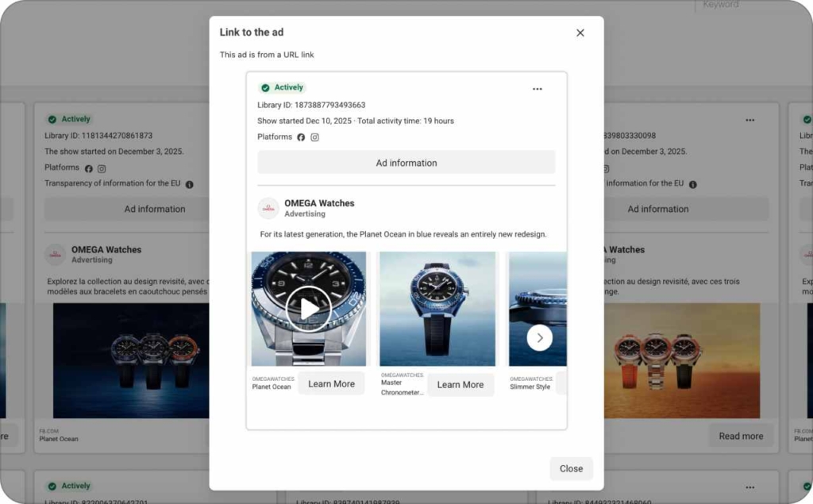Open OMEGA Watches advertiser name link in modal
Viewport: 813px width, 504px height.
[x=319, y=203]
